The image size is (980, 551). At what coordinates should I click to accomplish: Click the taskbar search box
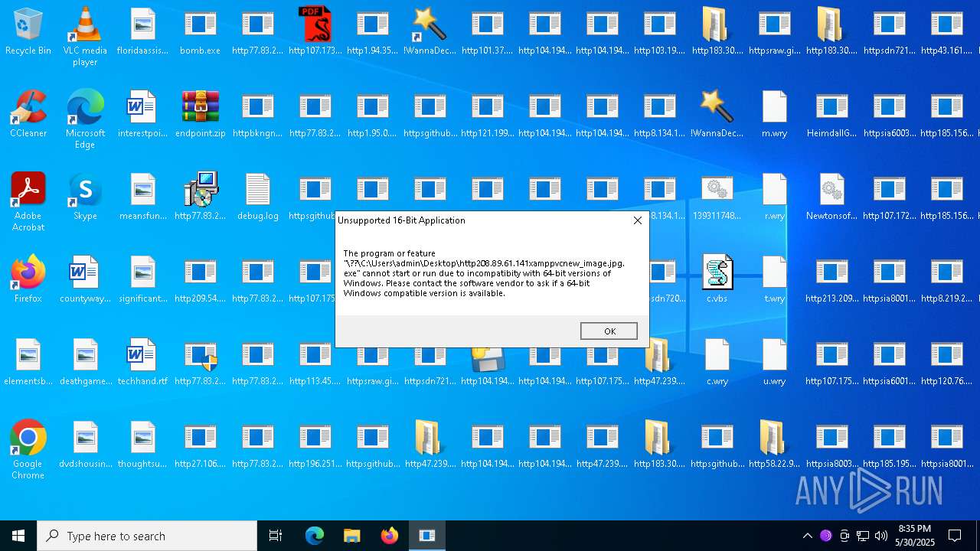coord(147,536)
